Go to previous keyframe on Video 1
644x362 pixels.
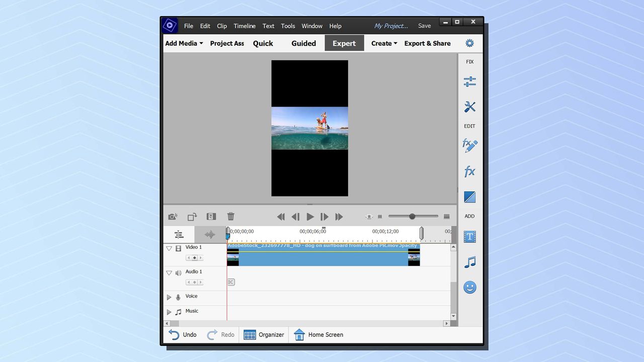click(x=189, y=258)
